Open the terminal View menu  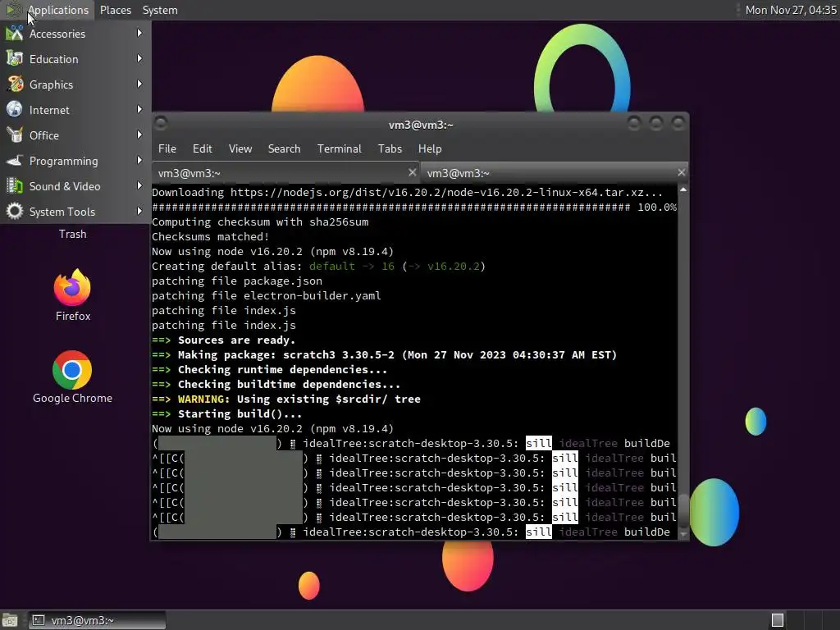240,149
